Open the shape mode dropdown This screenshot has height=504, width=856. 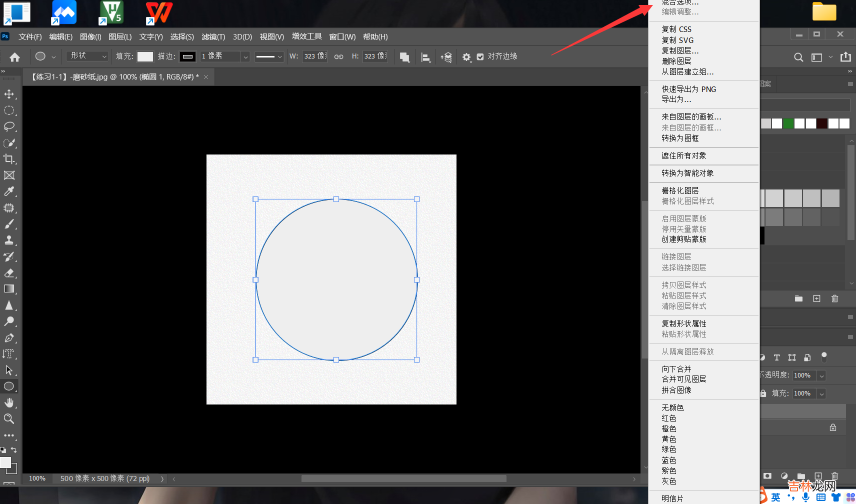(87, 56)
